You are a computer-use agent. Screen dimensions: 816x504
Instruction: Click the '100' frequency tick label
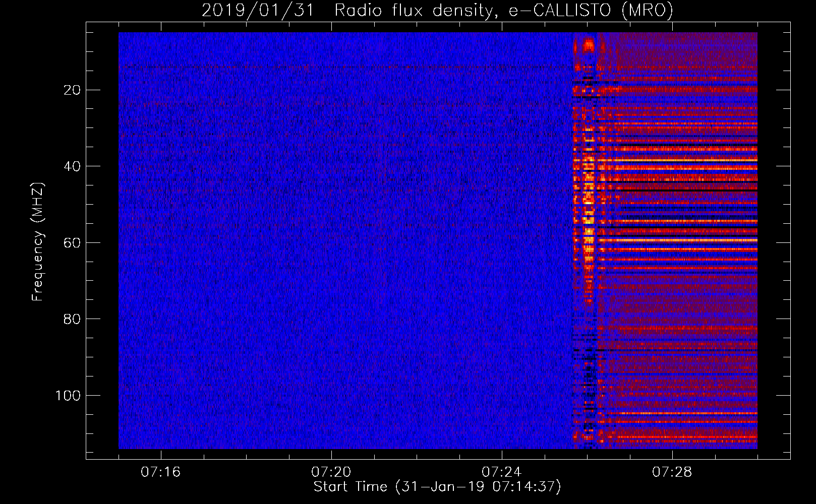point(68,396)
